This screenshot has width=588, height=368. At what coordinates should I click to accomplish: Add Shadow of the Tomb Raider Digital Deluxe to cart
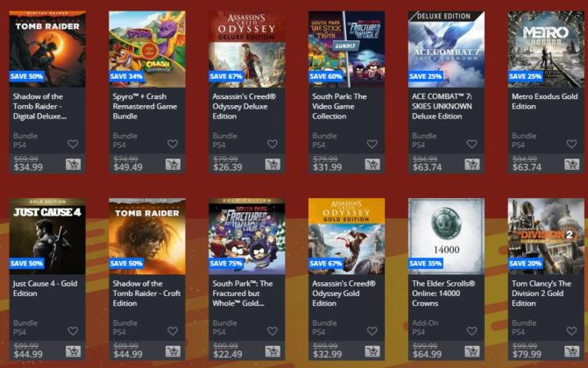tap(73, 165)
